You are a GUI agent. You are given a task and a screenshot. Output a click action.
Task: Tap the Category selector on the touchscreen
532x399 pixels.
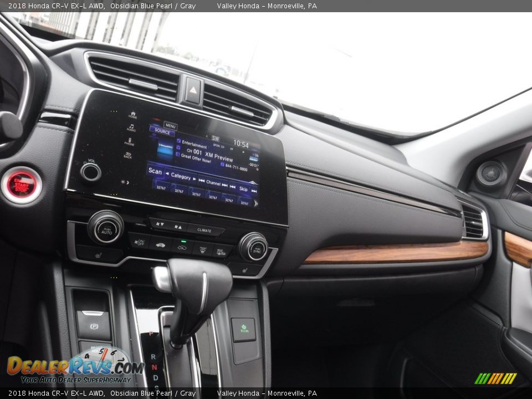[x=181, y=177]
